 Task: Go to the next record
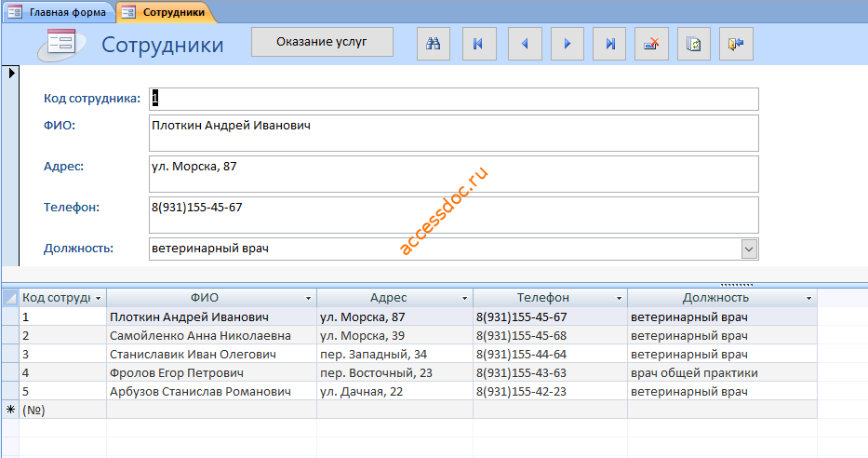(x=568, y=44)
